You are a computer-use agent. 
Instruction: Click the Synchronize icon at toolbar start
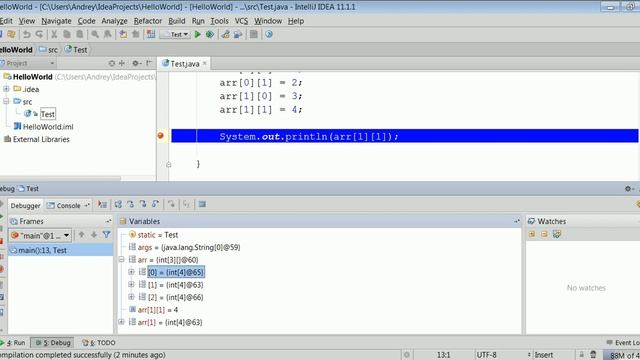pos(11,35)
